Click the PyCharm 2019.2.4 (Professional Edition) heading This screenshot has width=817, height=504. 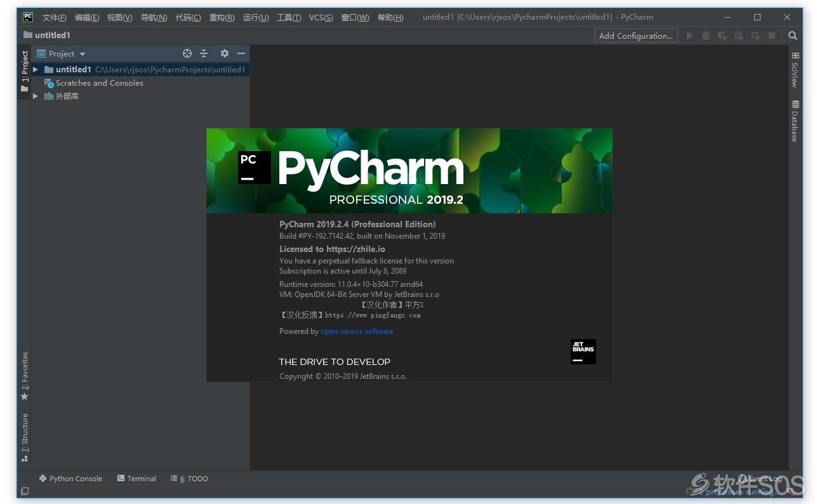(357, 224)
